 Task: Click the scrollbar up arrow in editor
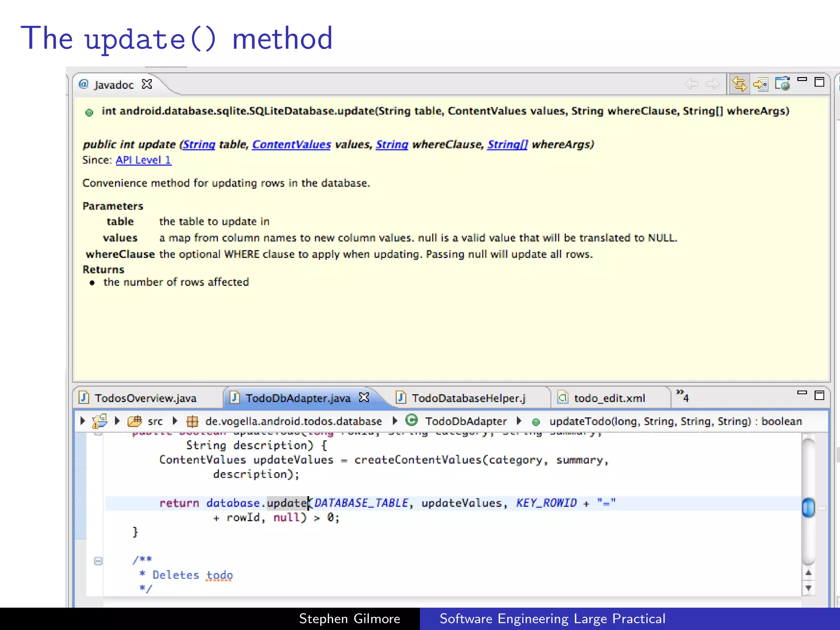point(808,573)
